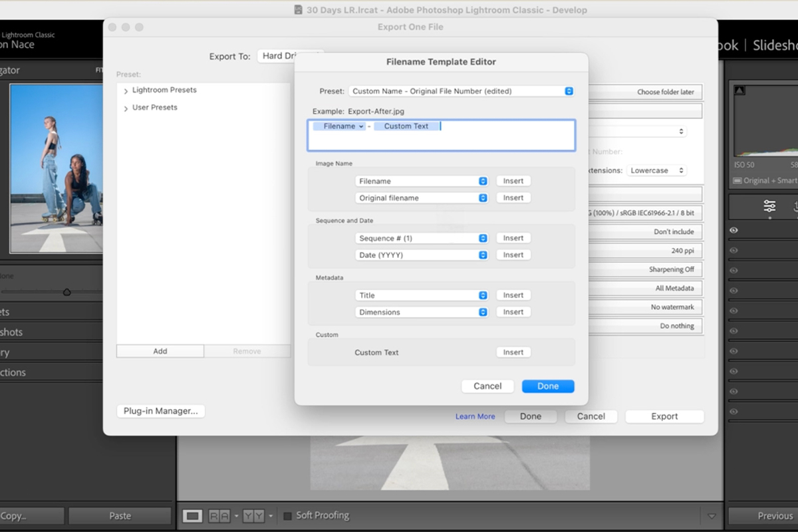Expand the User Presets folder
Screen dimensions: 798x532
[x=126, y=108]
